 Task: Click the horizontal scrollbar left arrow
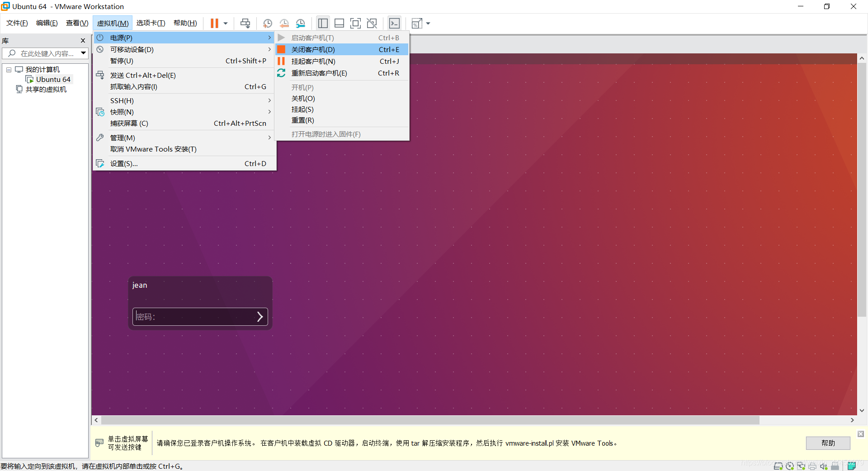click(x=96, y=420)
